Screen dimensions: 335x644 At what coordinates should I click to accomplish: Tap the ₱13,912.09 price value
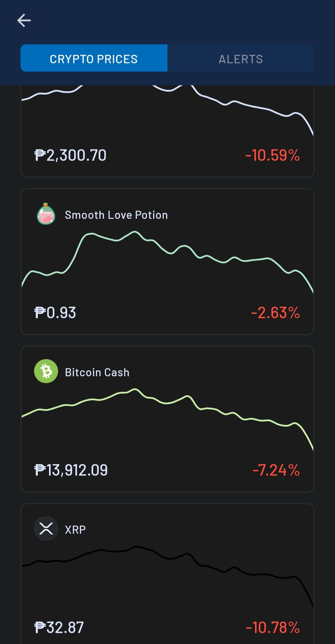point(71,470)
